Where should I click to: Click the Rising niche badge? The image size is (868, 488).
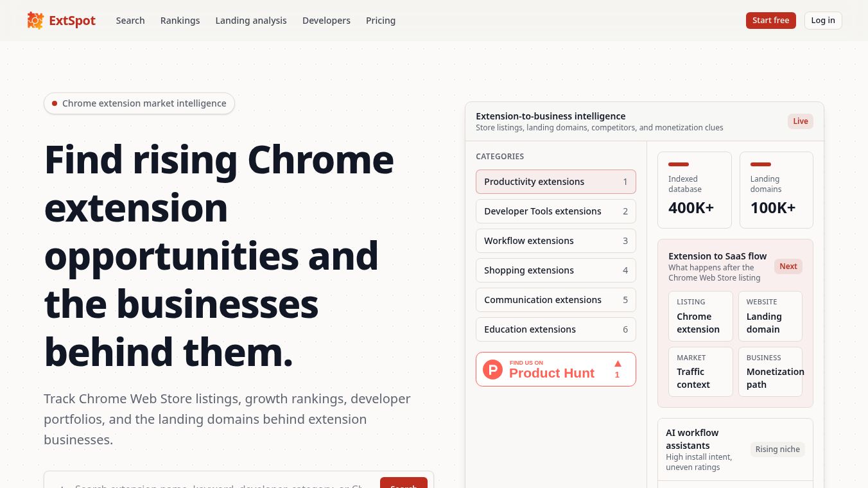[777, 449]
